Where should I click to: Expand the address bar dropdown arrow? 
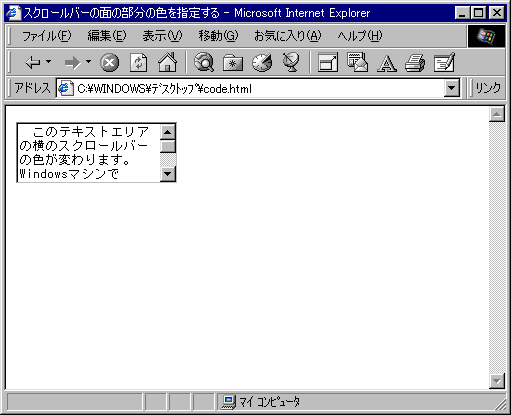coord(452,88)
